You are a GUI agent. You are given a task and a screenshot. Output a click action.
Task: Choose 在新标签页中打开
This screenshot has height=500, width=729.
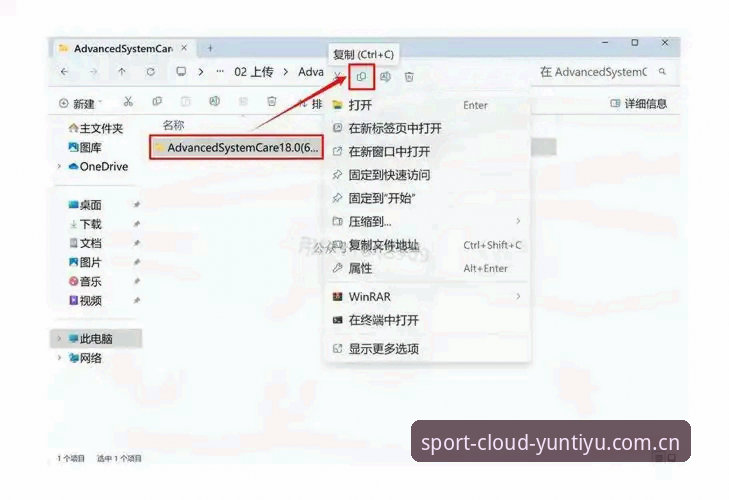(427, 128)
